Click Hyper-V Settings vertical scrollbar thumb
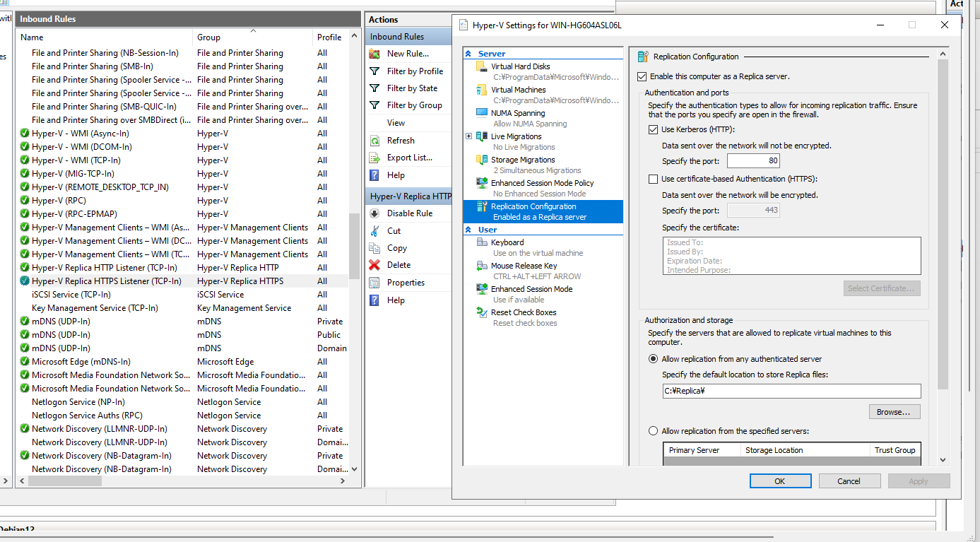The width and height of the screenshot is (980, 542). [x=943, y=224]
